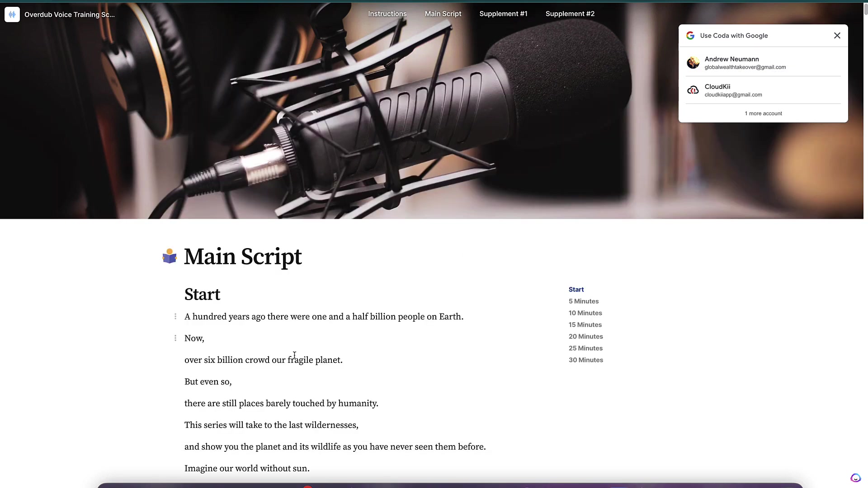The height and width of the screenshot is (488, 868).
Task: Jump to 5 Minutes section
Action: point(584,301)
